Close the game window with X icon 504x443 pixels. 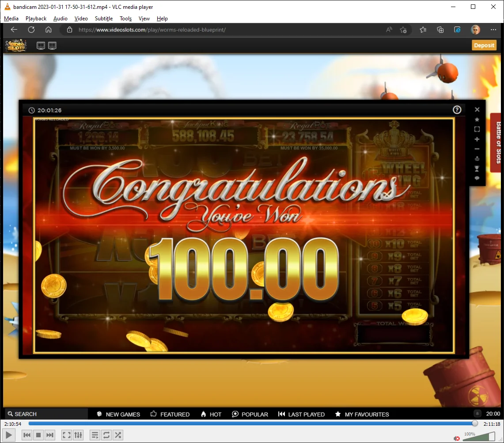477,110
